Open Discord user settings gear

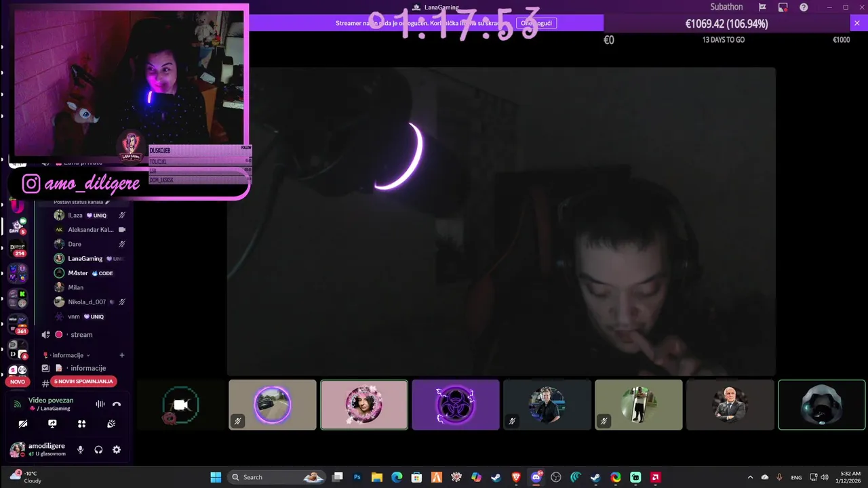(x=117, y=449)
